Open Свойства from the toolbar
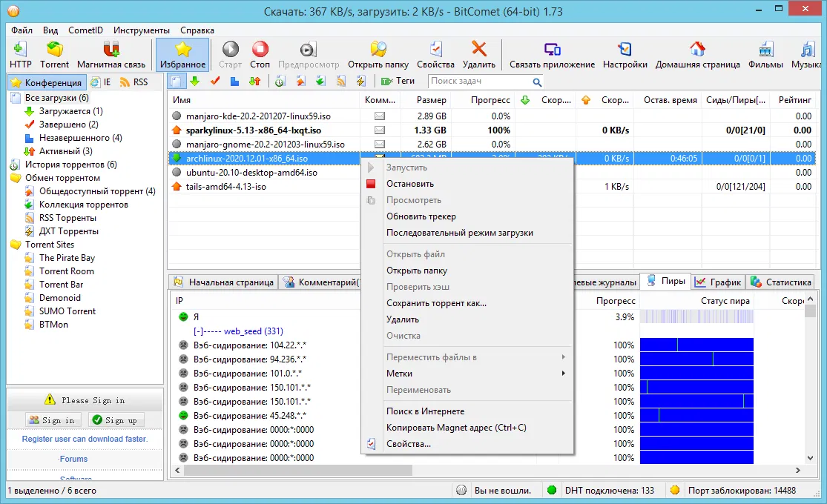This screenshot has height=504, width=827. pos(435,55)
